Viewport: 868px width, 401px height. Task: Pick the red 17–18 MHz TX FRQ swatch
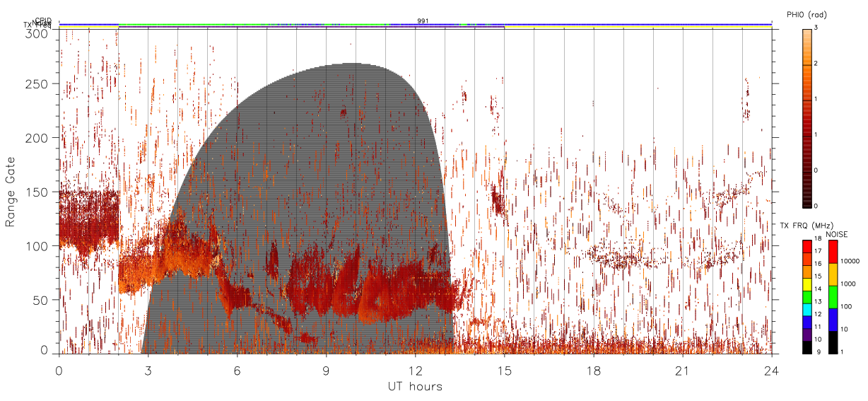807,246
